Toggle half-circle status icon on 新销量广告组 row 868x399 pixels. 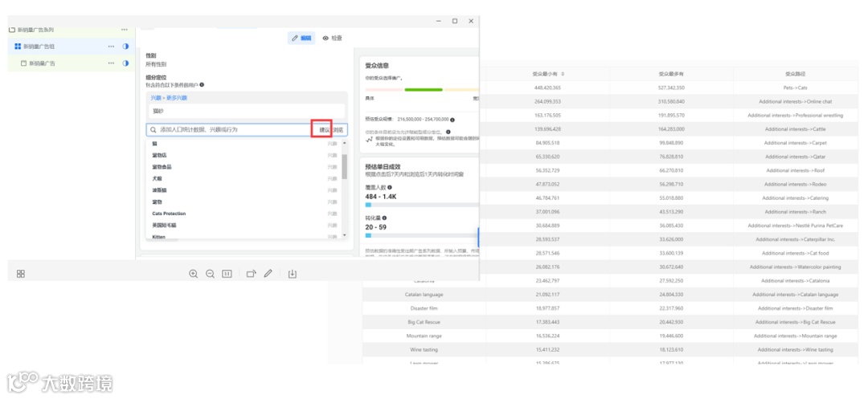click(125, 47)
